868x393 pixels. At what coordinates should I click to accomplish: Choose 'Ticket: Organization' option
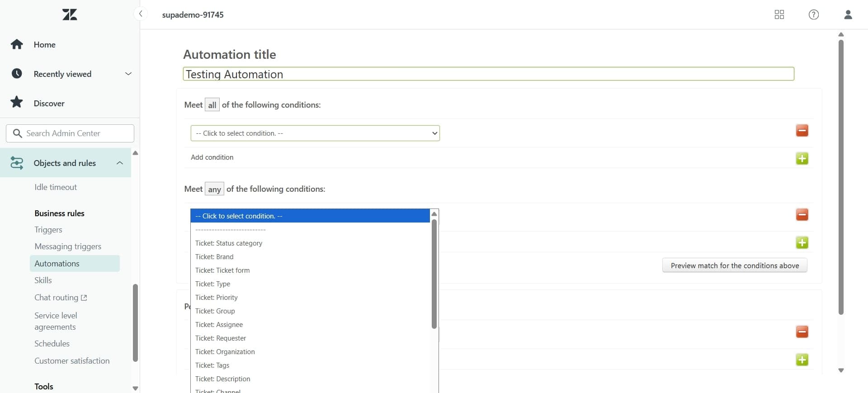225,352
